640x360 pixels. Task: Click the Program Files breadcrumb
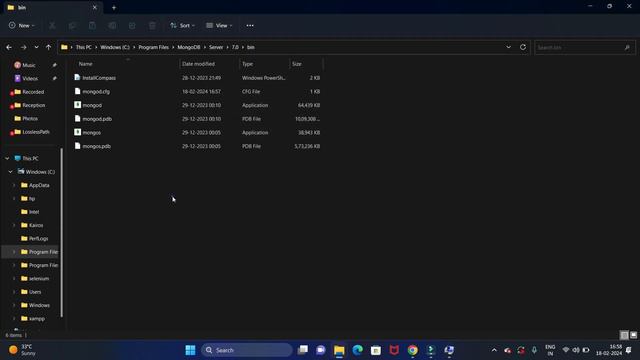point(153,47)
